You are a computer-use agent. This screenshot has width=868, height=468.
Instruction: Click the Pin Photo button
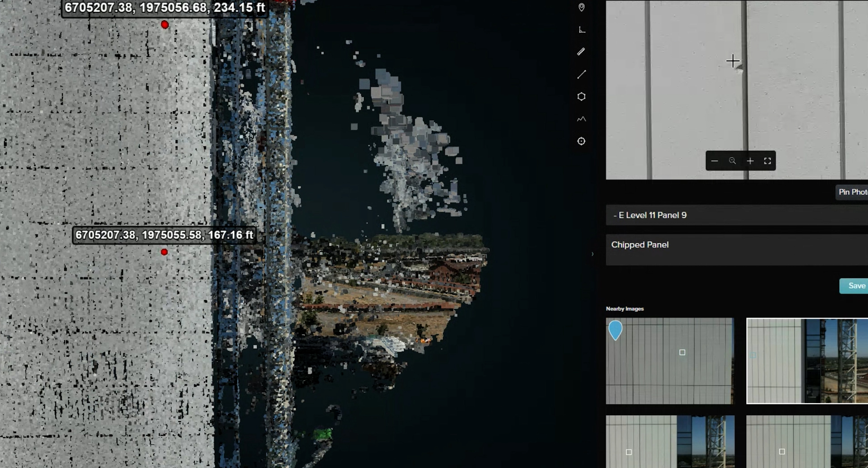(x=851, y=192)
